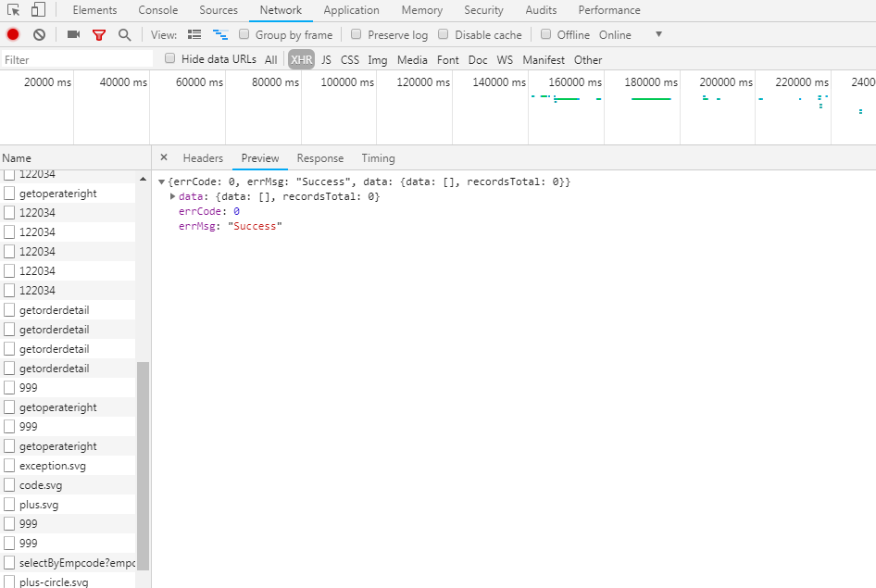Select the Network panel tab

click(x=281, y=10)
